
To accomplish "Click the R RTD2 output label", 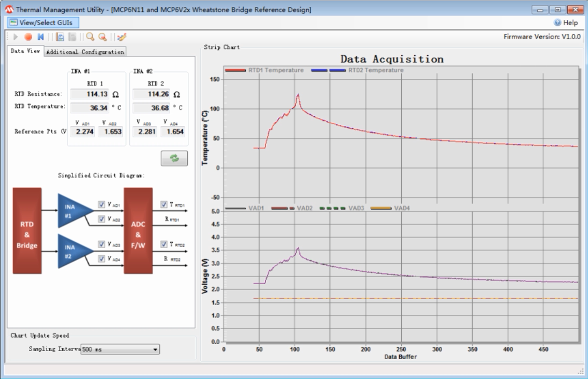I will point(172,259).
